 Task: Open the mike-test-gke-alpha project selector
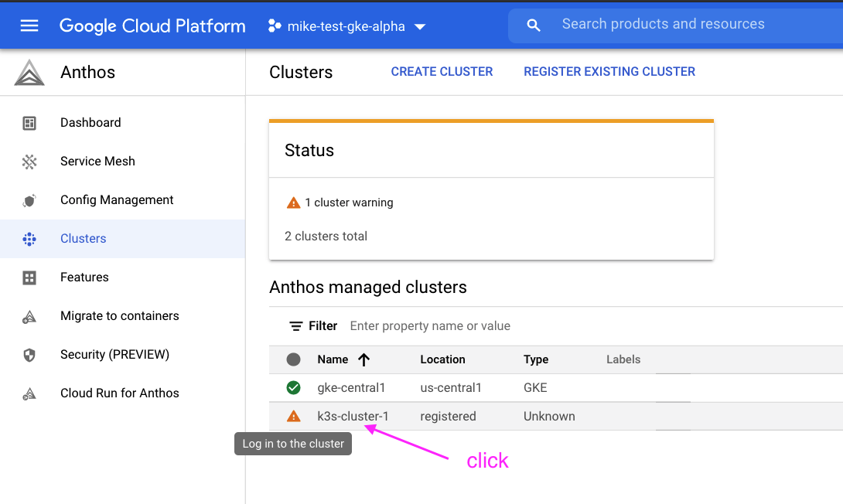click(x=346, y=26)
